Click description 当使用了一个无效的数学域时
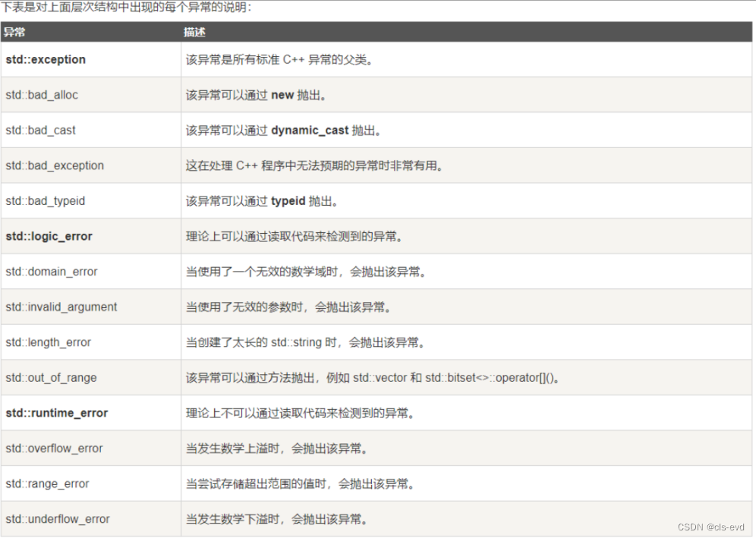756x538 pixels. (x=306, y=272)
